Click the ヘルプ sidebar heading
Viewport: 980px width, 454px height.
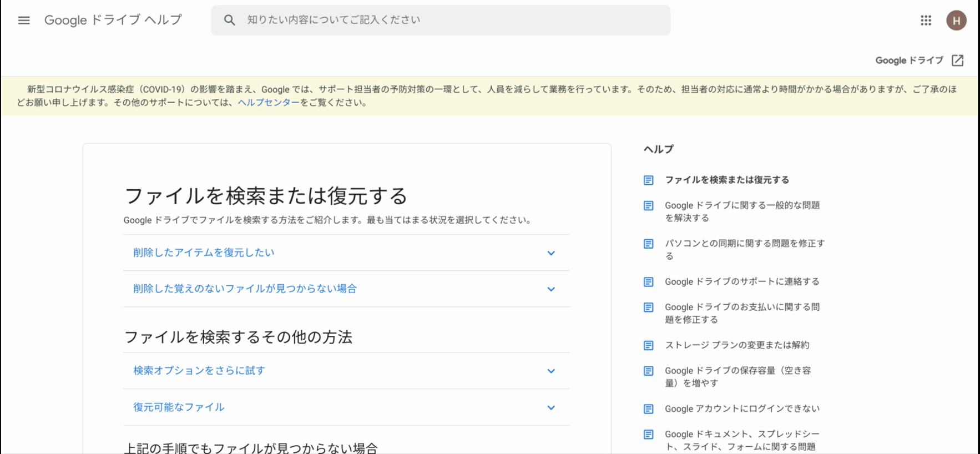click(x=659, y=149)
